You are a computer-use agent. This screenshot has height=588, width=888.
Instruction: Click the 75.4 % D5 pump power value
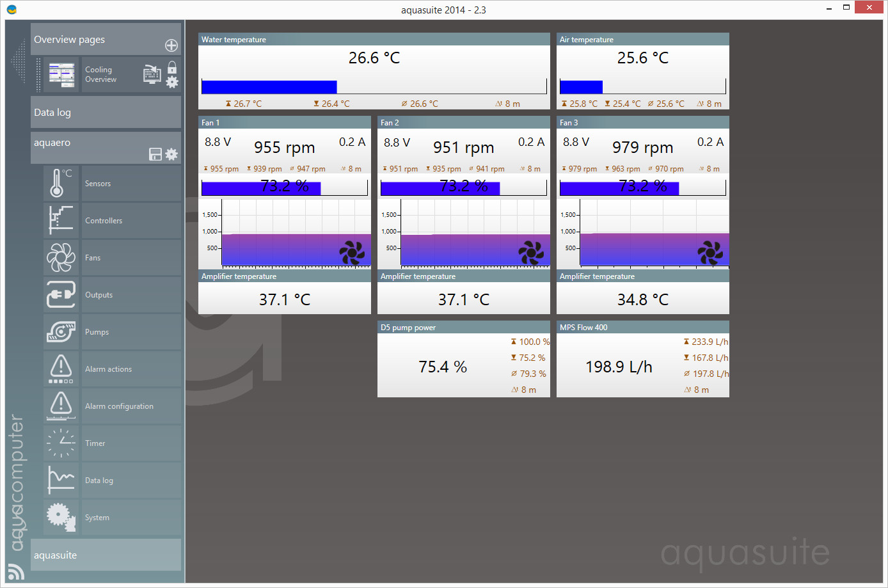pos(443,367)
